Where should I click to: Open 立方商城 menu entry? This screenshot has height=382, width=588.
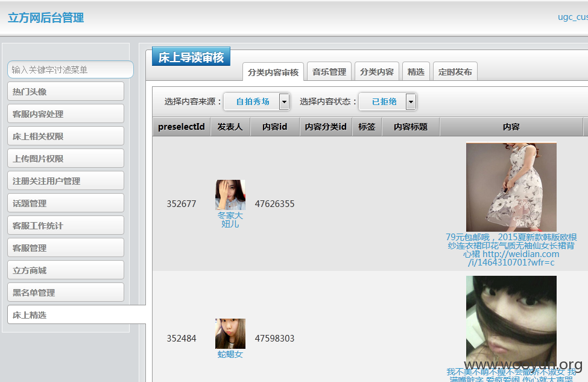tap(66, 270)
